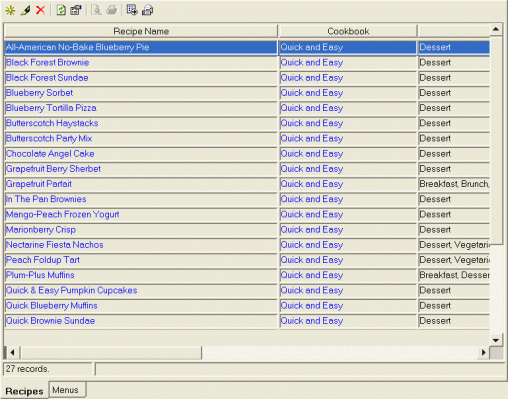This screenshot has height=399, width=508.
Task: Select the Grapefruit Berry Sherbet recipe
Action: point(141,169)
